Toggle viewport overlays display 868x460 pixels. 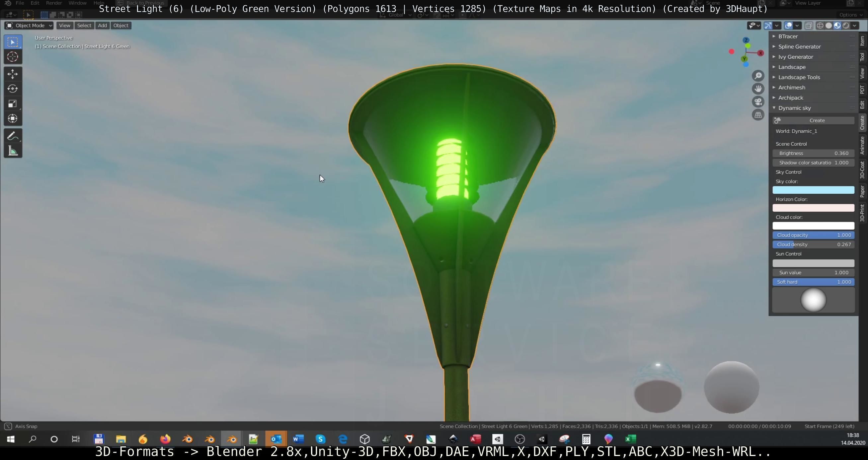click(788, 26)
